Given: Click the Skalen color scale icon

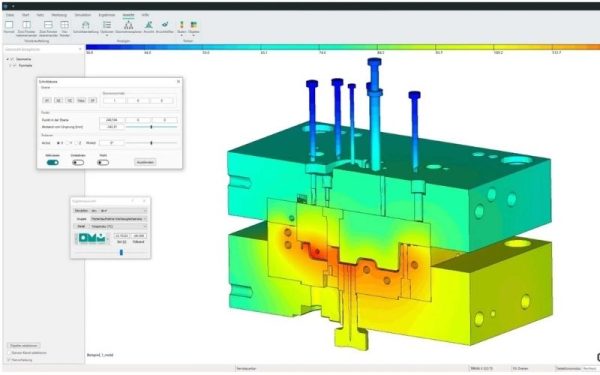Looking at the screenshot, I should point(182,25).
